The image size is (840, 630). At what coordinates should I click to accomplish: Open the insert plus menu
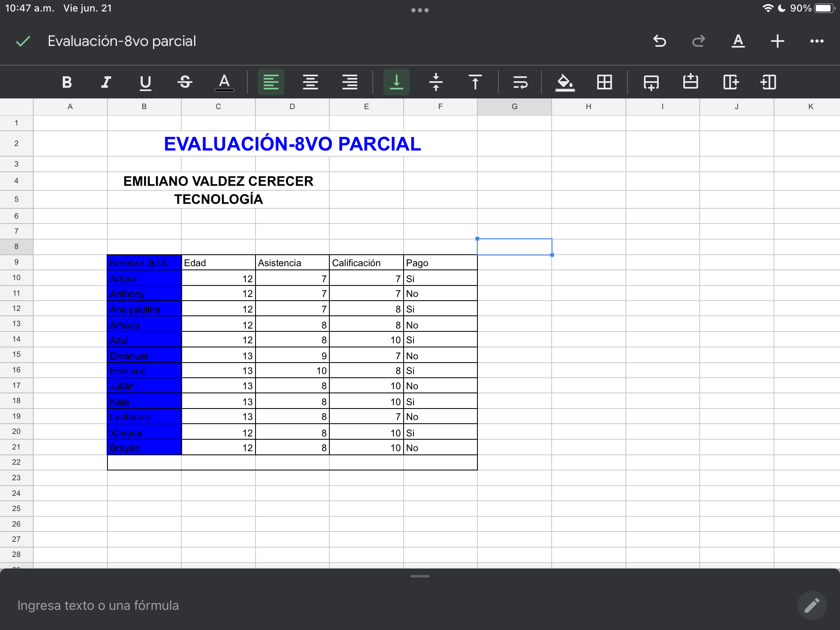[778, 41]
